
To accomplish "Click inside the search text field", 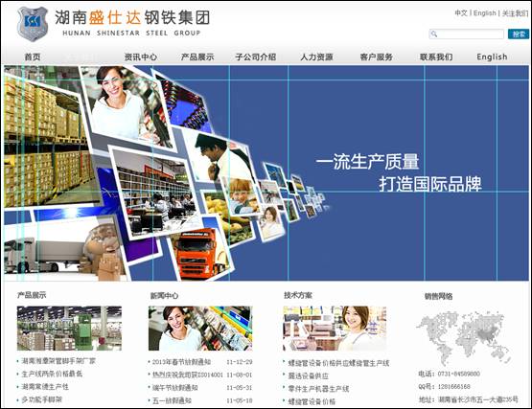I will click(x=467, y=34).
